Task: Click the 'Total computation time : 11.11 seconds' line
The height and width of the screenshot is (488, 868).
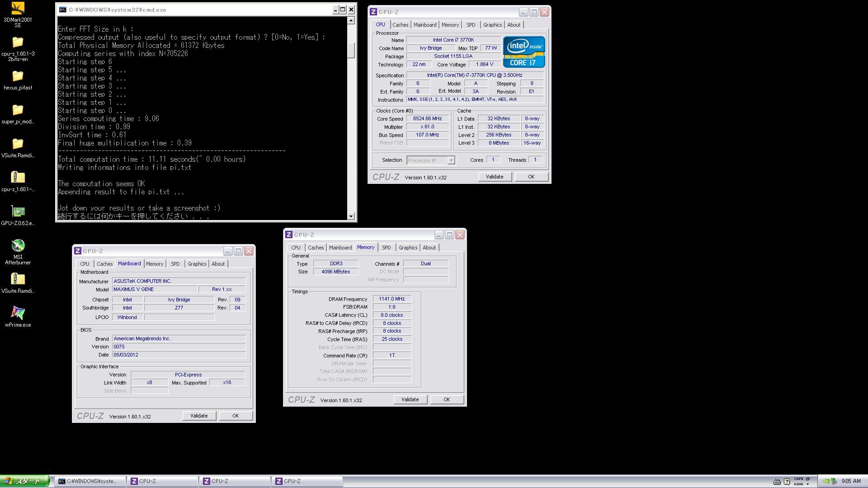Action: tap(152, 159)
